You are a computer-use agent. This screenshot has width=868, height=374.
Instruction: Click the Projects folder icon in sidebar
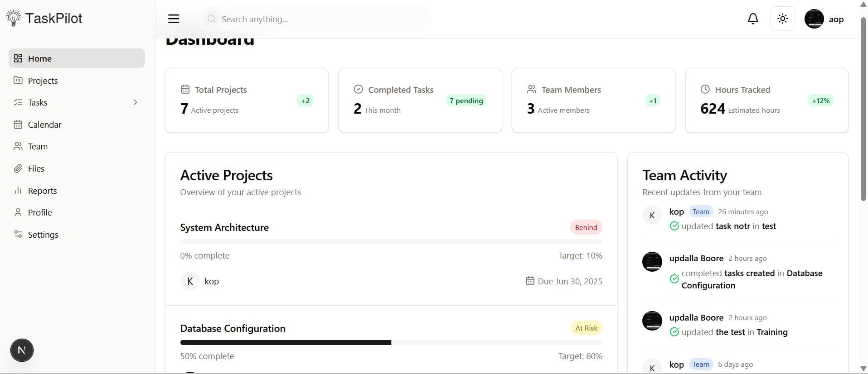point(18,80)
